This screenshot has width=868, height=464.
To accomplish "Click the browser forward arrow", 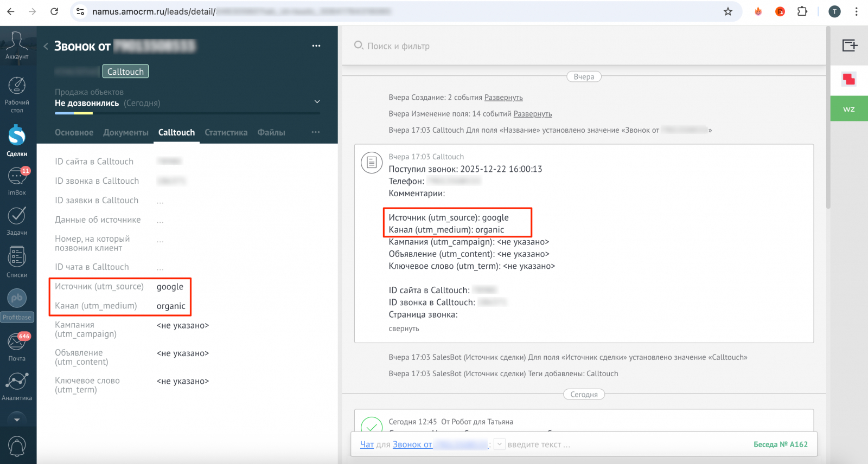I will pos(33,11).
